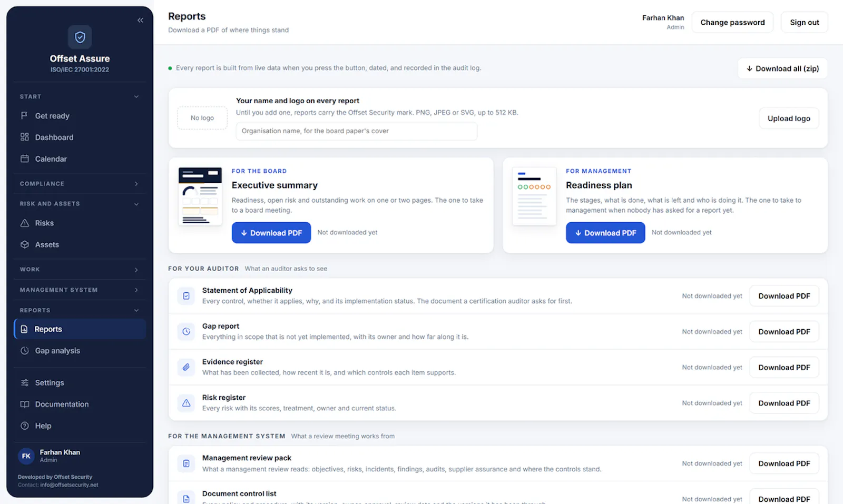This screenshot has height=504, width=843.
Task: Expand the MANAGEMENT SYSTEM section
Action: tap(80, 290)
